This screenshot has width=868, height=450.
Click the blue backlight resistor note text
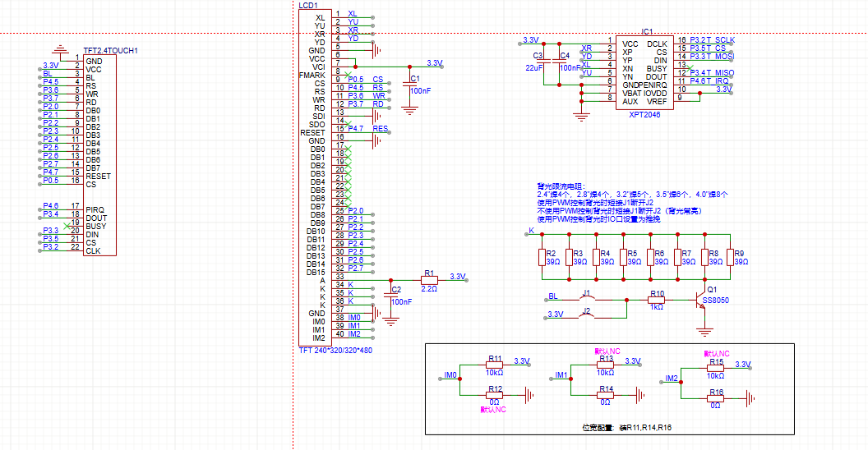pos(631,203)
